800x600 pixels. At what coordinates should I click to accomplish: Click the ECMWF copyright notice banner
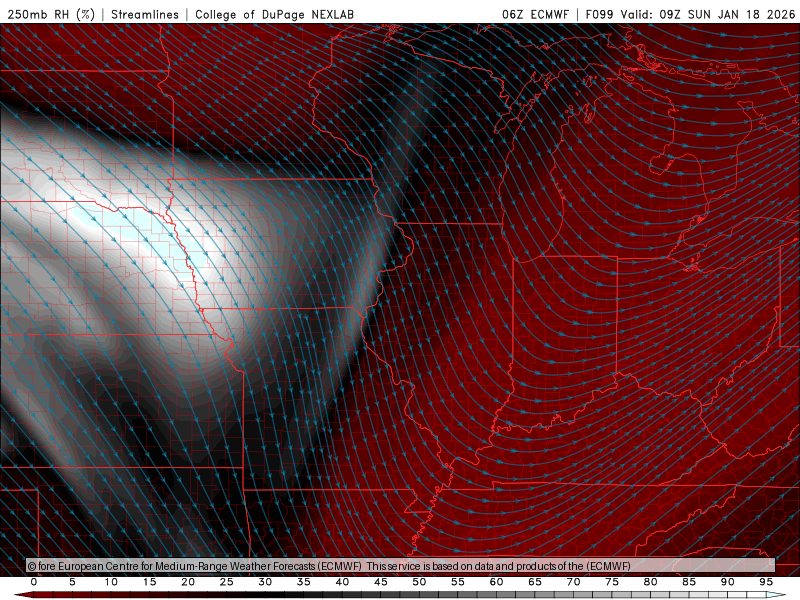pyautogui.click(x=401, y=566)
